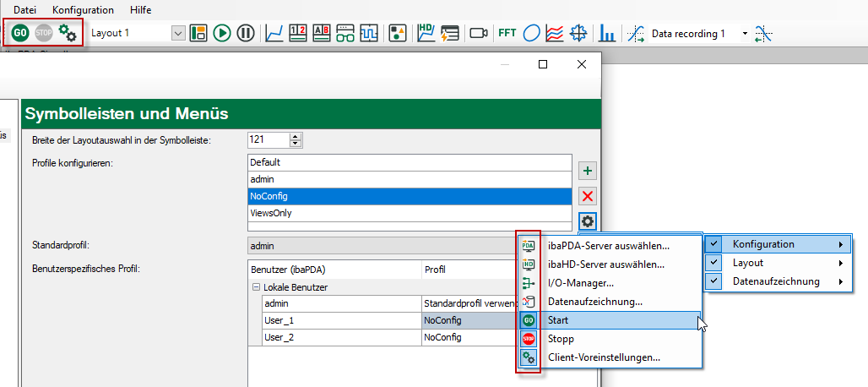Open the Layout 1 dropdown
The height and width of the screenshot is (387, 868).
178,34
